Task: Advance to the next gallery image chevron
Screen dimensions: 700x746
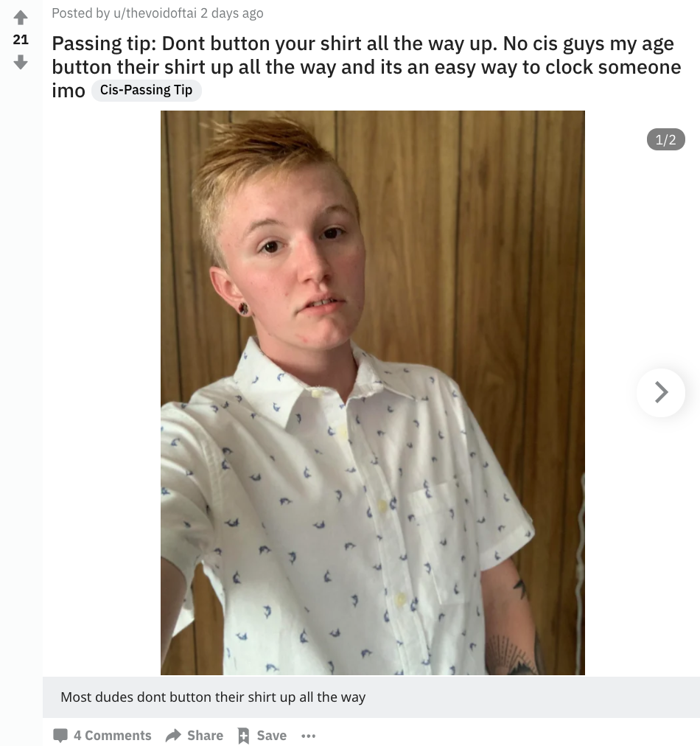Action: tap(660, 392)
